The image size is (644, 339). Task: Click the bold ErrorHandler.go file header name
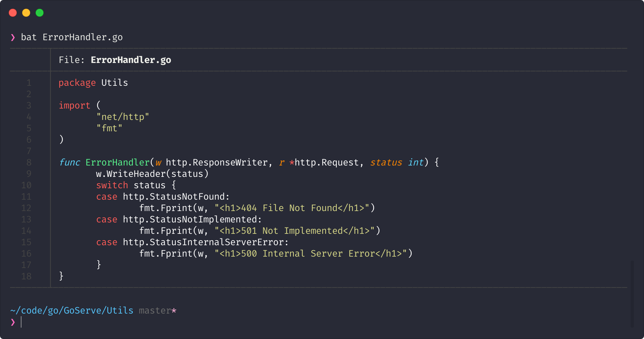coord(131,60)
